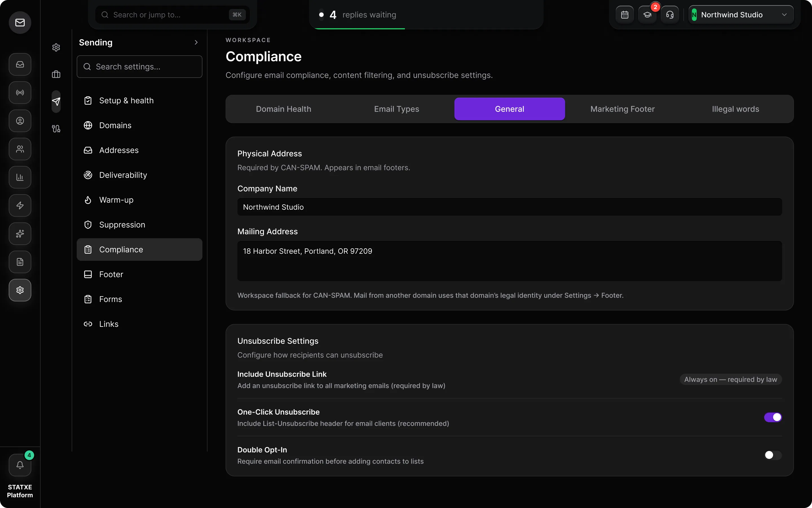Open the mail logo icon in the left rail
Screen dimensions: 812x508
[20, 23]
